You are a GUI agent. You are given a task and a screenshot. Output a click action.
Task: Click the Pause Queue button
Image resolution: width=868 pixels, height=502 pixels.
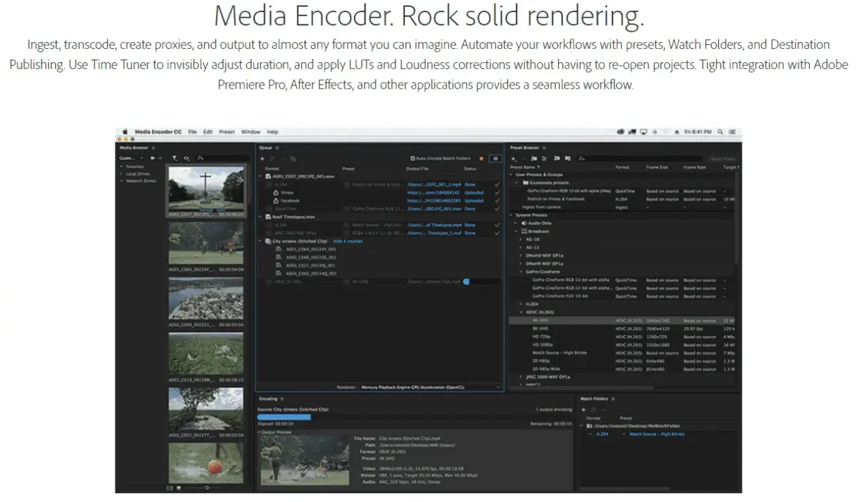click(496, 158)
